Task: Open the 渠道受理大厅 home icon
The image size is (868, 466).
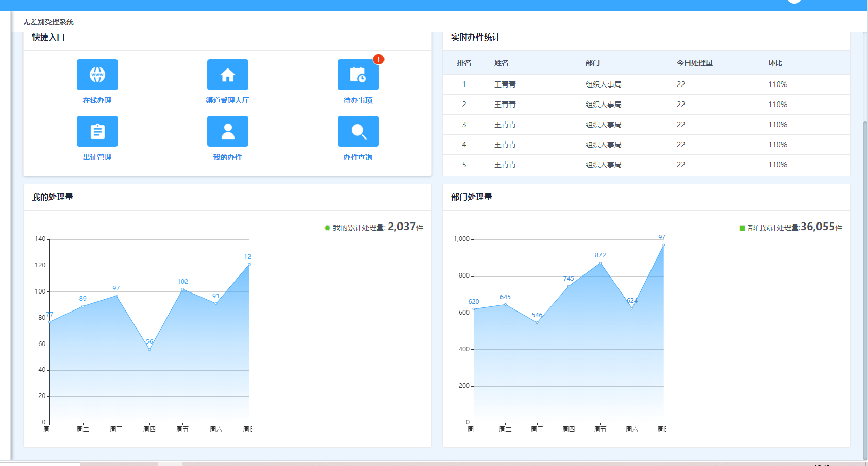Action: tap(228, 75)
